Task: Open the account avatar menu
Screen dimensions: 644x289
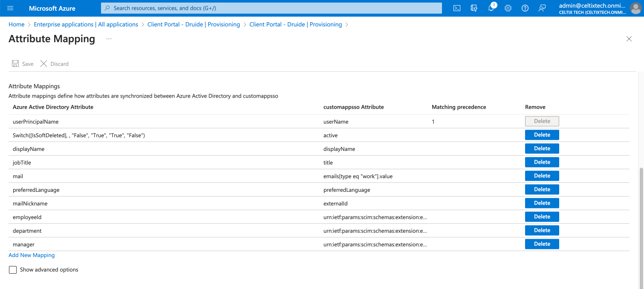Action: [x=635, y=8]
